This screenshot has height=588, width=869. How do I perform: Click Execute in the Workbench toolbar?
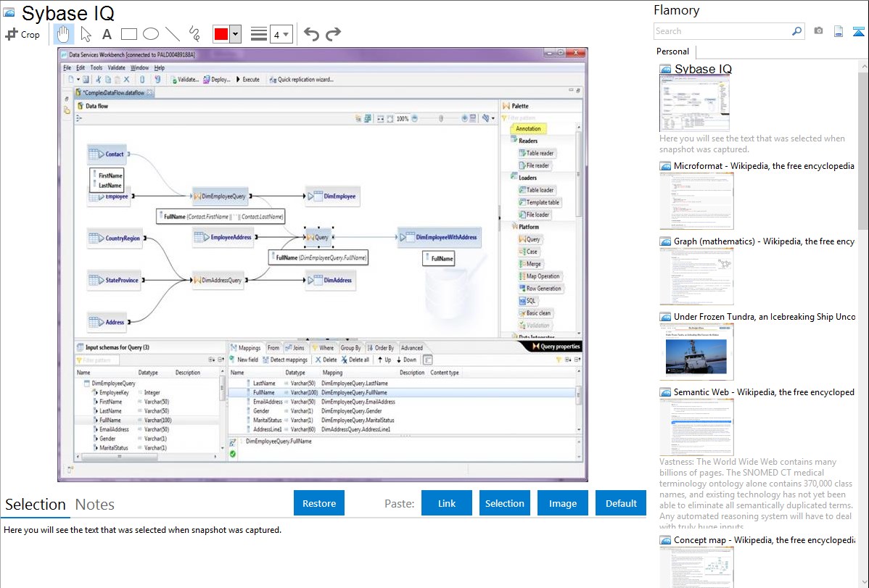[x=248, y=80]
